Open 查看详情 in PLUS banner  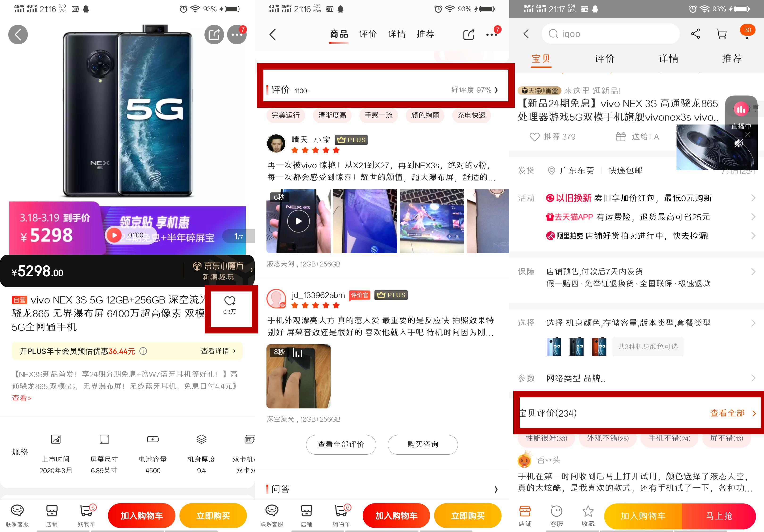pos(218,351)
